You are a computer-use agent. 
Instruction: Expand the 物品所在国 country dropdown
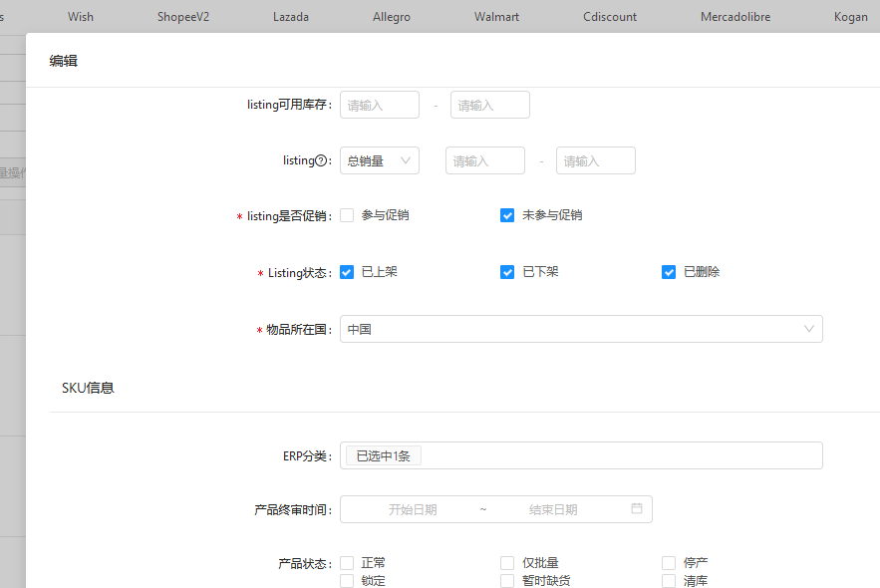click(x=581, y=329)
